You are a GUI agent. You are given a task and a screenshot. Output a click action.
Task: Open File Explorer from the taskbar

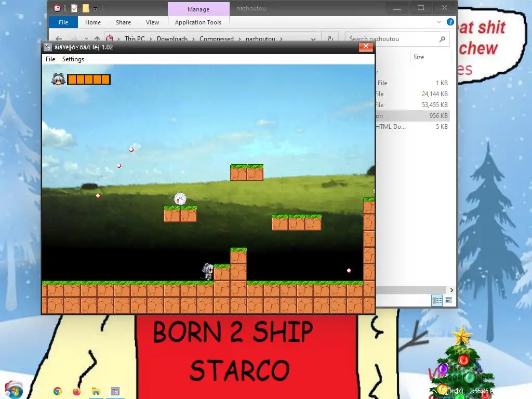(96, 391)
